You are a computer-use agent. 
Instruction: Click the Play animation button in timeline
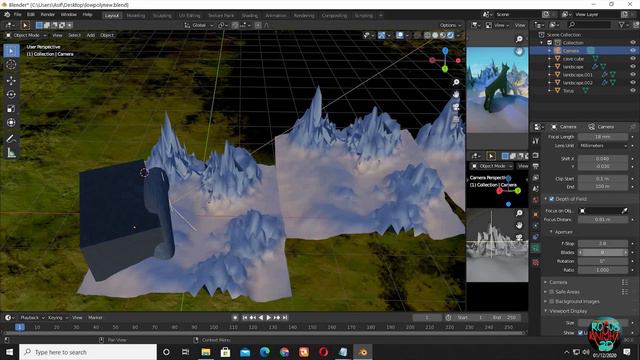[269, 318]
